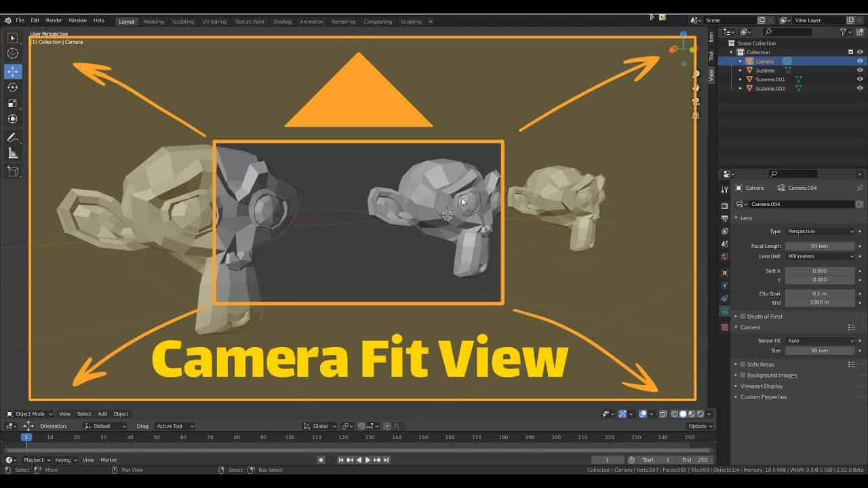Select the Select Box tool

click(x=13, y=38)
